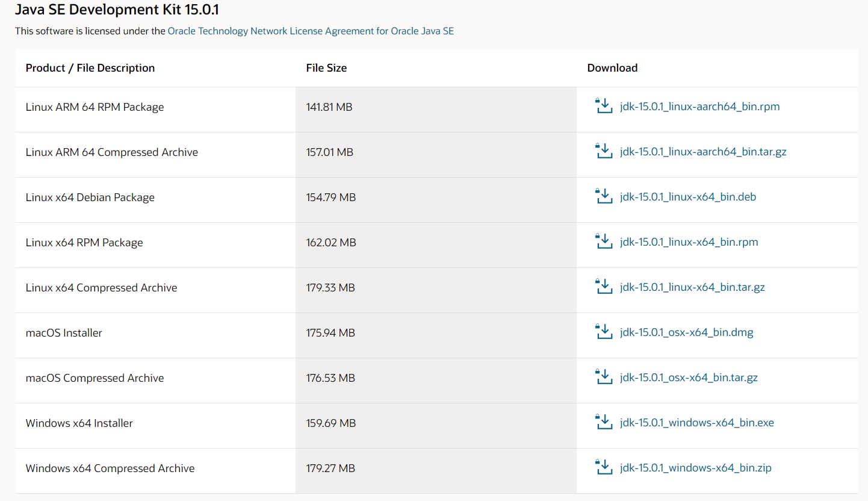868x501 pixels.
Task: Click the 154.79 MB file size
Action: pyautogui.click(x=331, y=198)
